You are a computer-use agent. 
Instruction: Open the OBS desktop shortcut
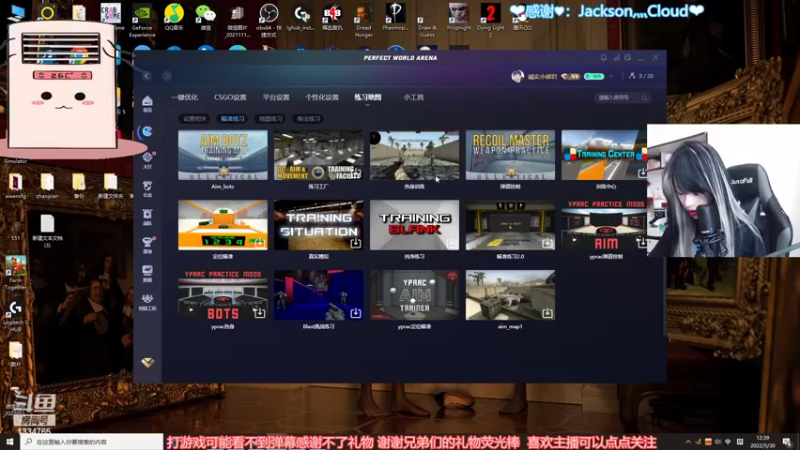pyautogui.click(x=269, y=20)
